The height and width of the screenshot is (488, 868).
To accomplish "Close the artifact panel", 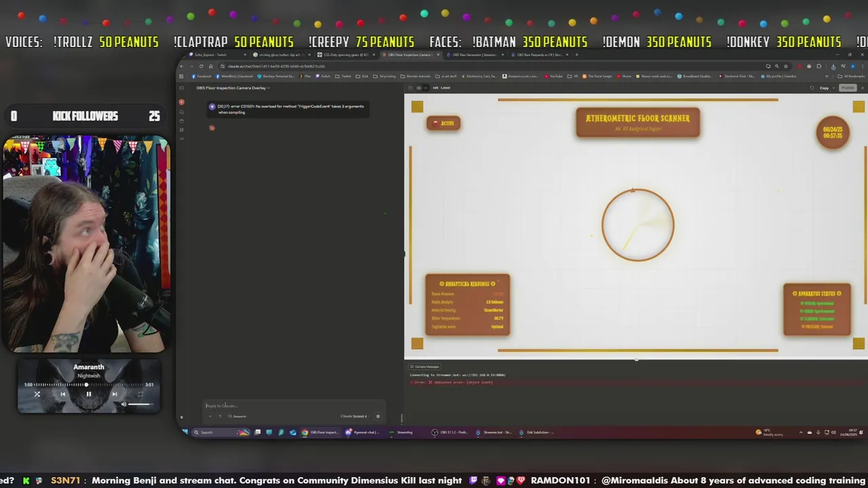I will point(863,87).
